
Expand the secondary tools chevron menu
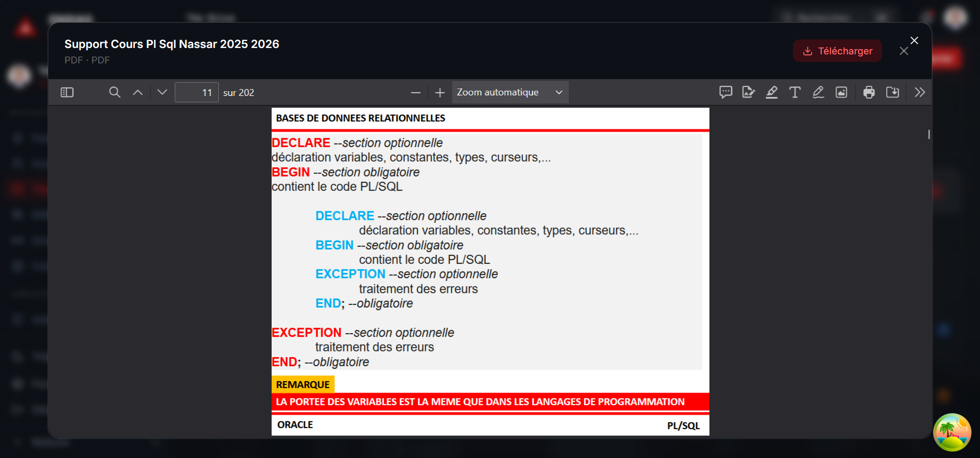coord(920,92)
